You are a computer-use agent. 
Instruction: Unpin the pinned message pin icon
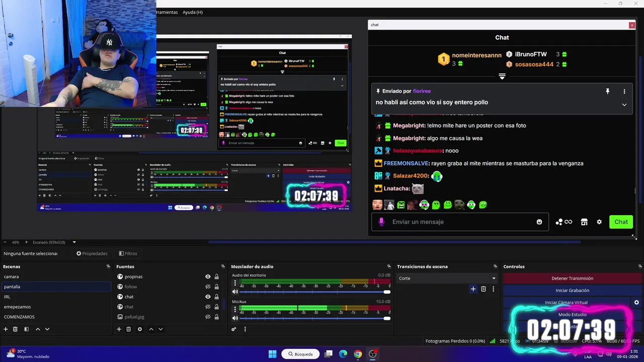click(607, 92)
